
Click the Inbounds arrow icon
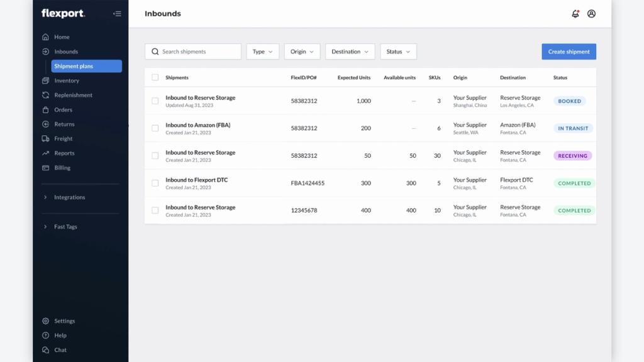45,52
